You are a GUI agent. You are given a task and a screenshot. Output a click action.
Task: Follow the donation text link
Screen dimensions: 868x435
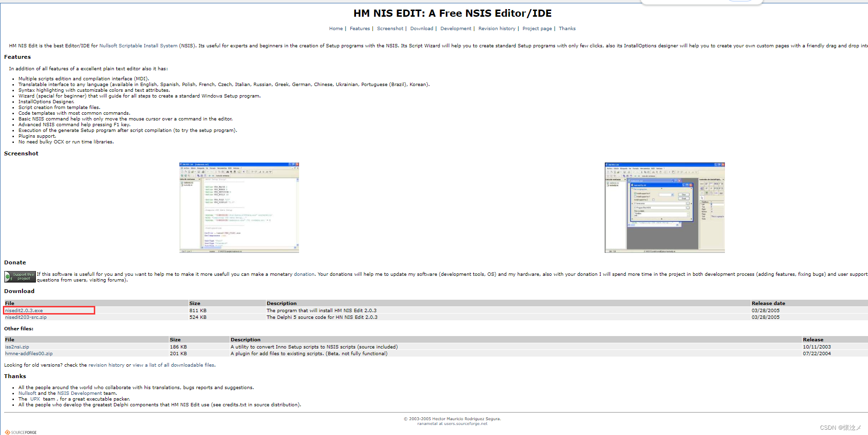pyautogui.click(x=304, y=274)
